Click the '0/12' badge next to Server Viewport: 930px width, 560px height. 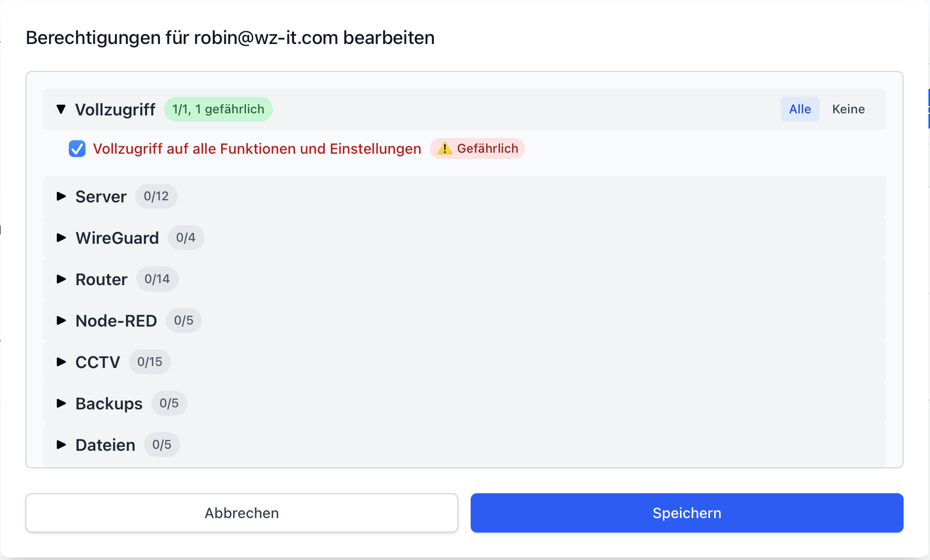click(x=156, y=196)
